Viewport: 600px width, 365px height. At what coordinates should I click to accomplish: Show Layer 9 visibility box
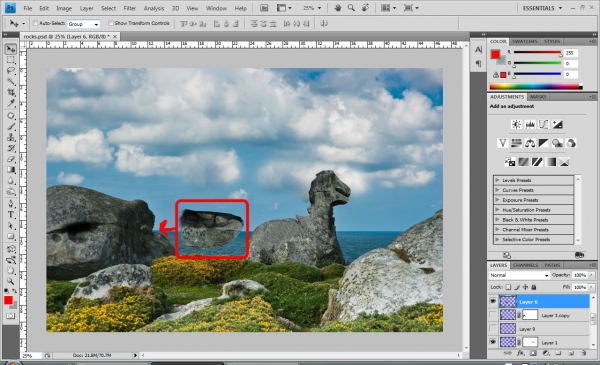point(493,329)
